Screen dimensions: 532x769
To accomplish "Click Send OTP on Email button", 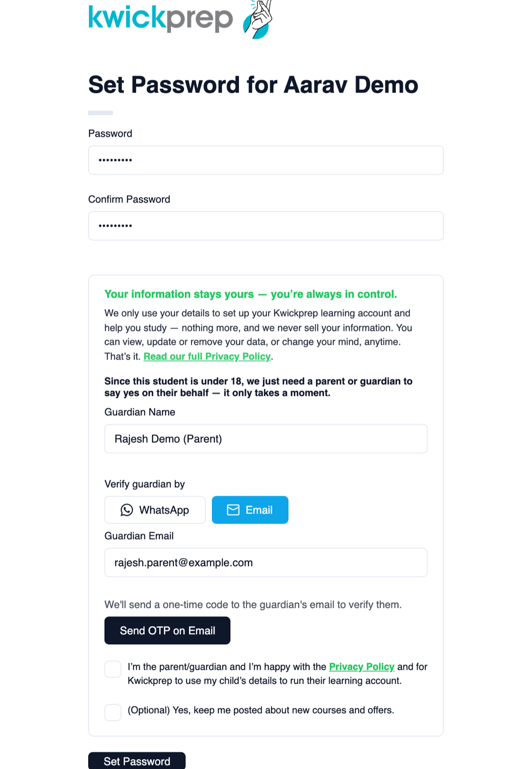I will click(x=168, y=631).
